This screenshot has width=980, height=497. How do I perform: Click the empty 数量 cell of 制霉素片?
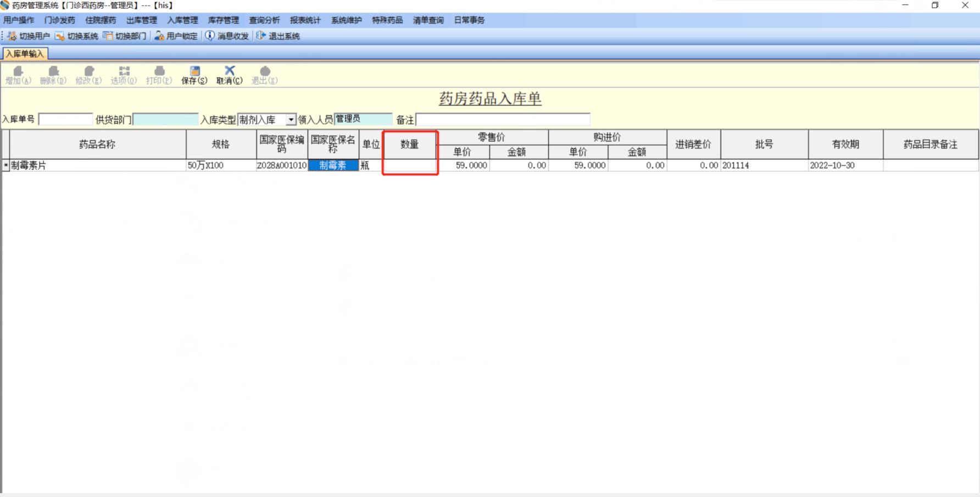(x=410, y=165)
